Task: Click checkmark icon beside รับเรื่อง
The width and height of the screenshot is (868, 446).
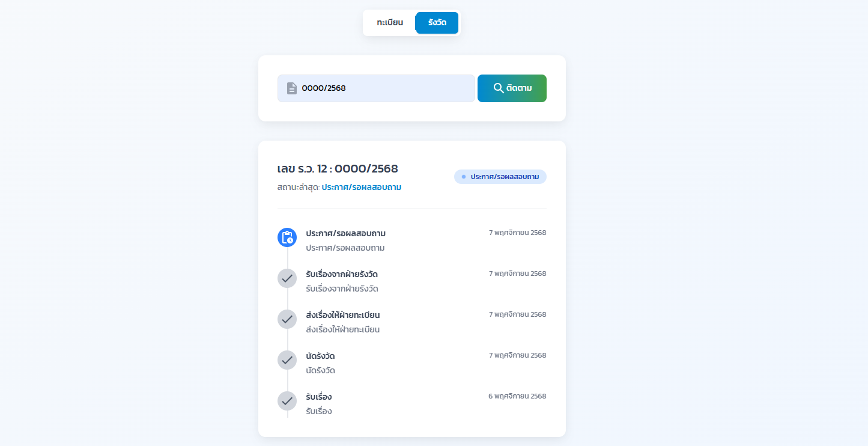Action: 287,401
